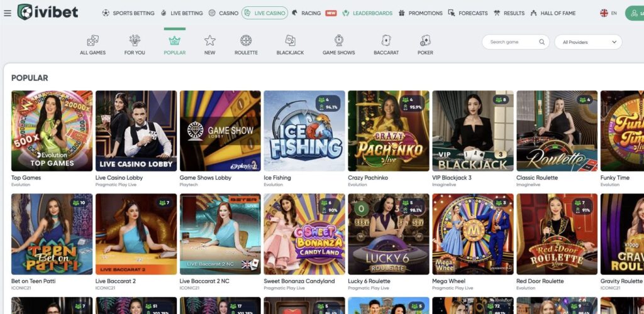Click the Leaderboards laurel icon
This screenshot has width=644, height=314.
coord(346,13)
